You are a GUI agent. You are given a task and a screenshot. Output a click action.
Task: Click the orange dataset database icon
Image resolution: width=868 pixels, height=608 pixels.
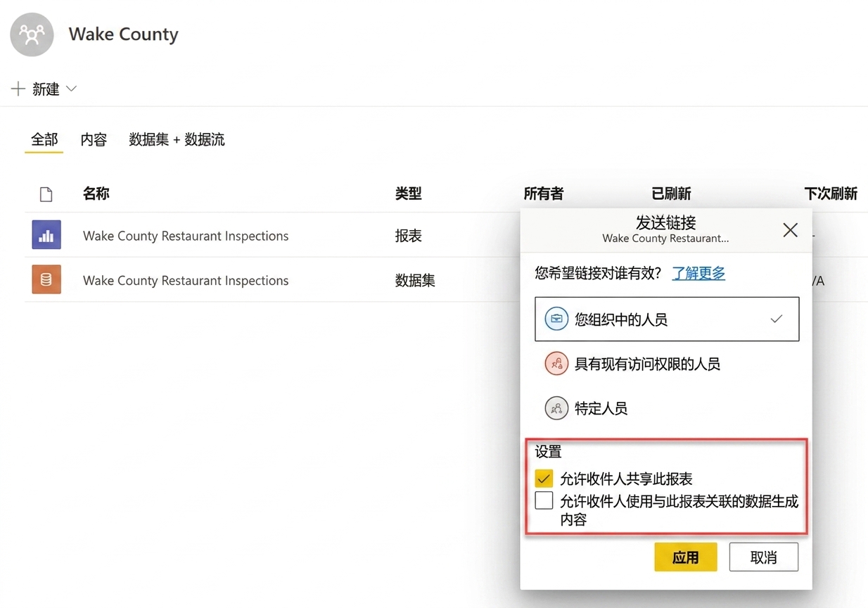46,279
